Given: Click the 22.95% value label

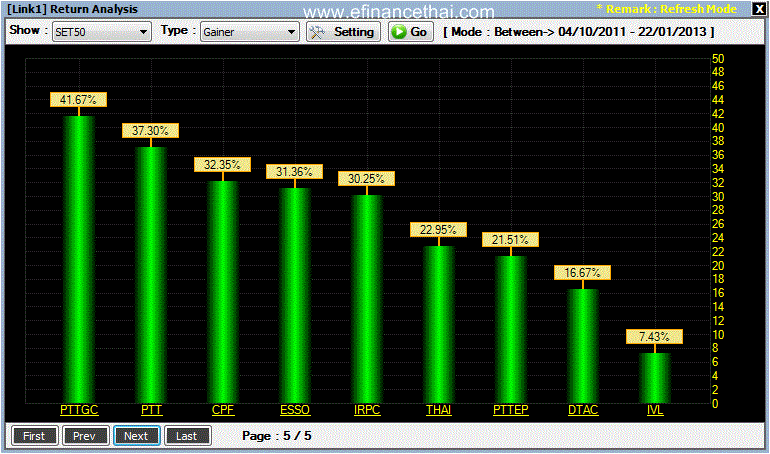Looking at the screenshot, I should tap(438, 229).
